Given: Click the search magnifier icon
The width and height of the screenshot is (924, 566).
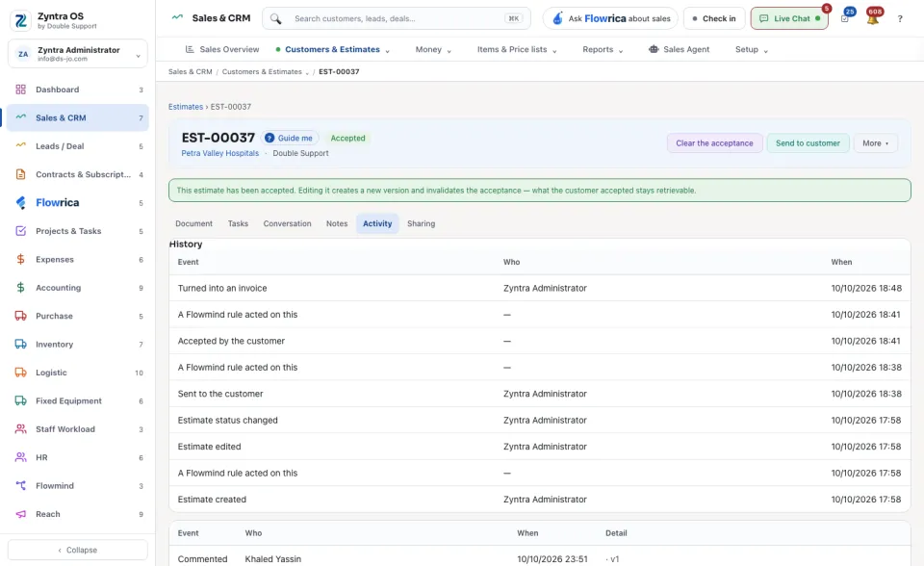Looking at the screenshot, I should 275,19.
